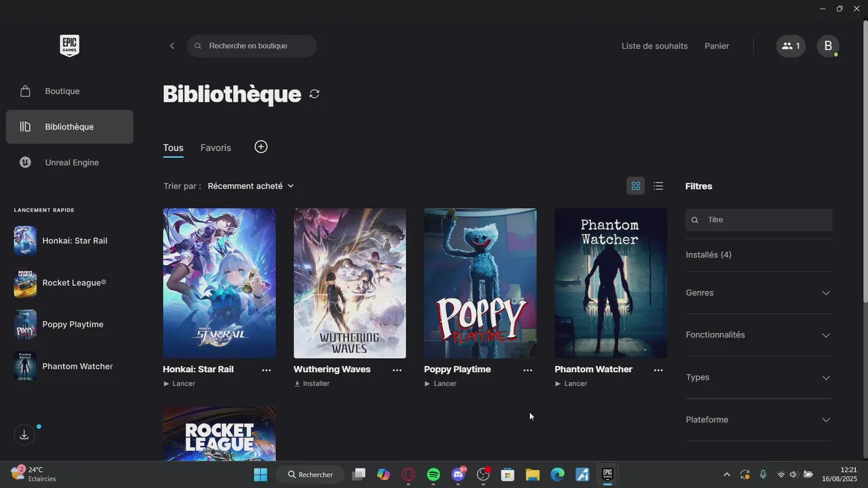Open the weather widget 24°C
The image size is (868, 488).
pyautogui.click(x=34, y=474)
